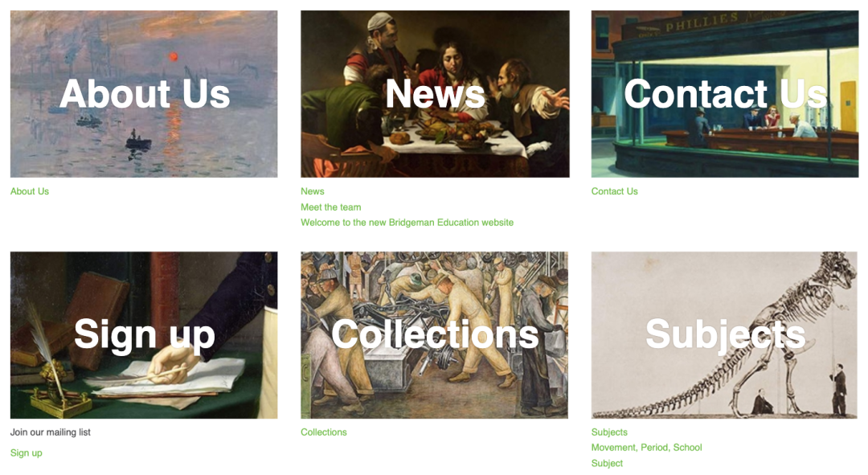Viewport: 868px width, 475px height.
Task: Follow the green Contact Us link
Action: (x=615, y=191)
